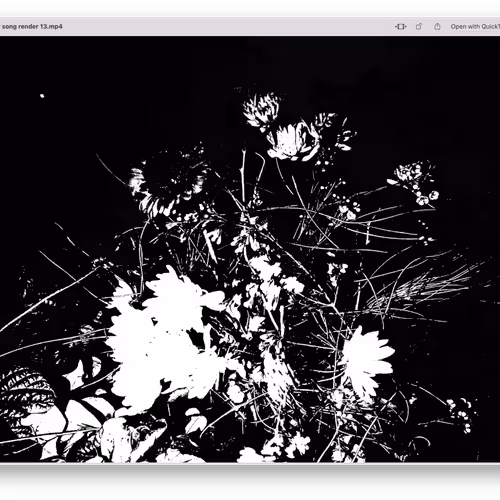Click the topmost clover flower in video
Viewport: 500px width, 500px height.
coord(262,110)
